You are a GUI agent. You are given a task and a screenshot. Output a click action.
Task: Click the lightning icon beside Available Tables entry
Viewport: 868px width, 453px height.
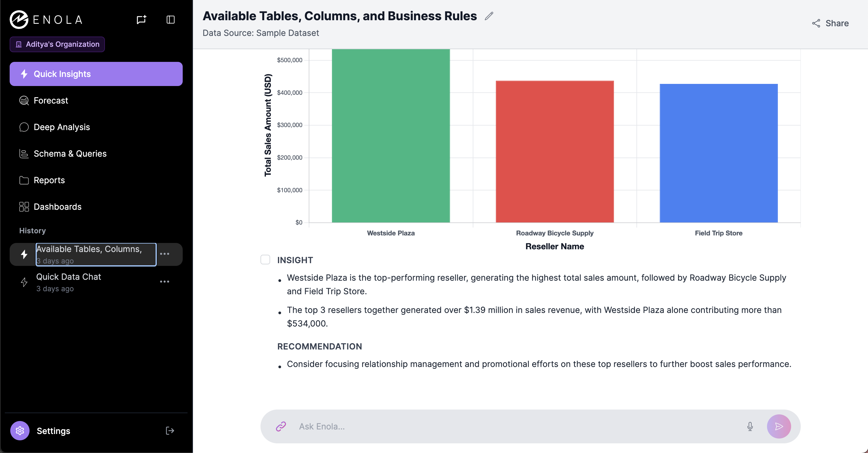[24, 254]
